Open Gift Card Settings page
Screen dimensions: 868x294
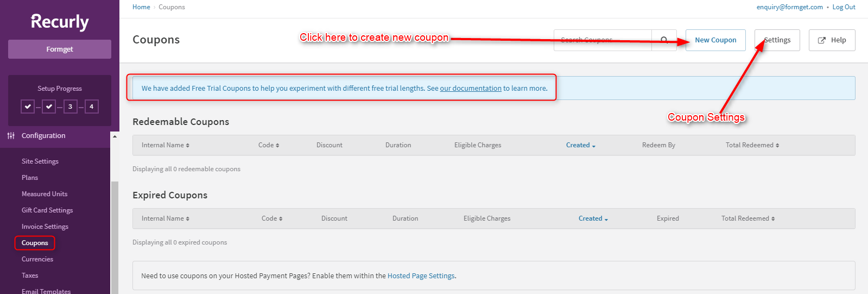click(x=47, y=210)
